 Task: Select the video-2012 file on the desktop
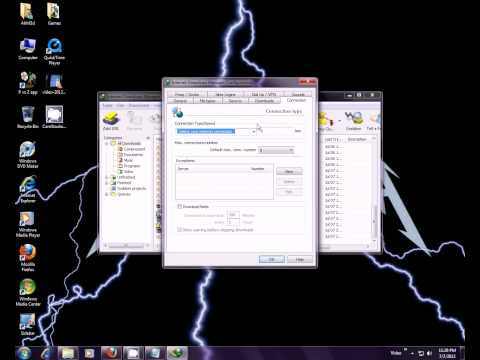point(54,83)
